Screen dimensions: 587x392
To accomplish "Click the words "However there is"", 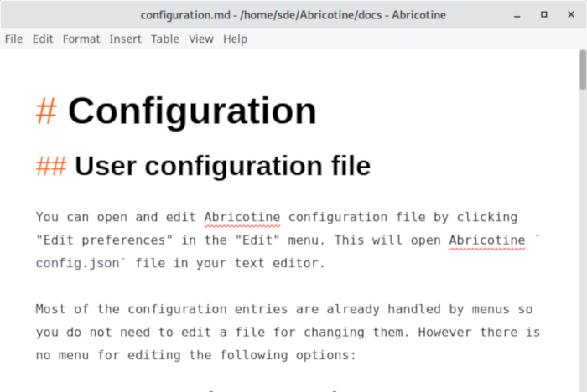I will click(479, 333).
